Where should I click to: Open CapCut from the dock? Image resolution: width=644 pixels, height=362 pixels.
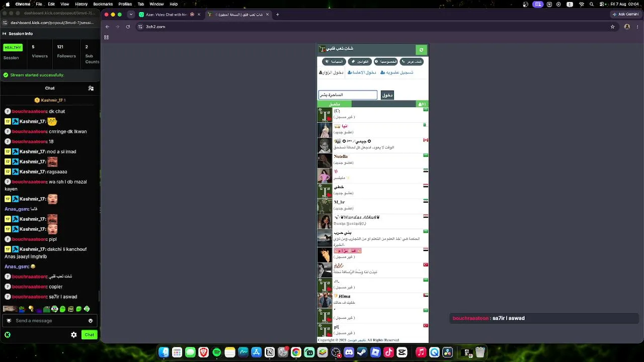401,352
